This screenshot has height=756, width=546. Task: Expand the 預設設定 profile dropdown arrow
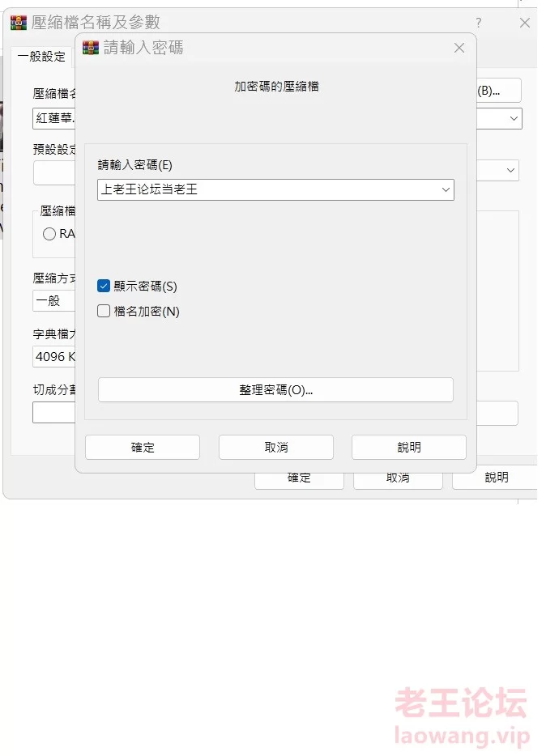coord(510,170)
